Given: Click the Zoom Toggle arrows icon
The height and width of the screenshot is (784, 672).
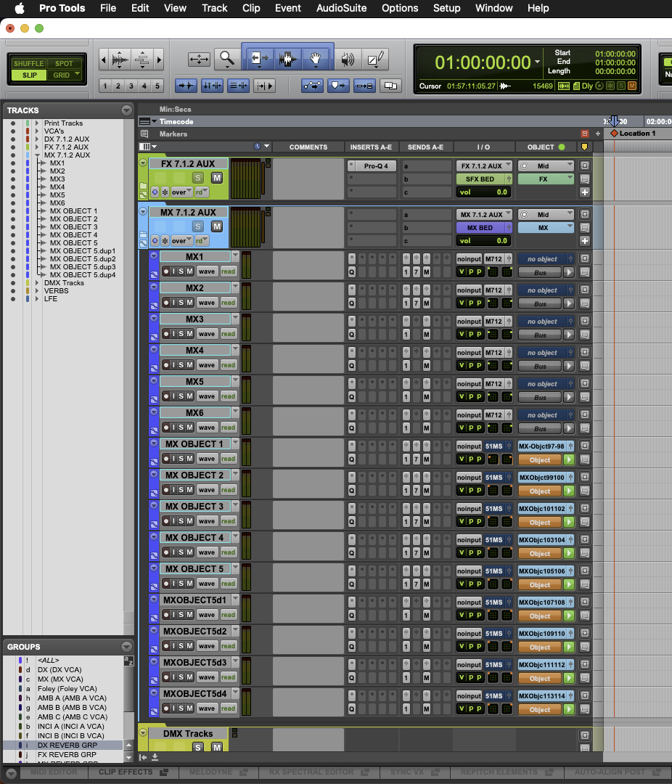Looking at the screenshot, I should click(x=199, y=59).
